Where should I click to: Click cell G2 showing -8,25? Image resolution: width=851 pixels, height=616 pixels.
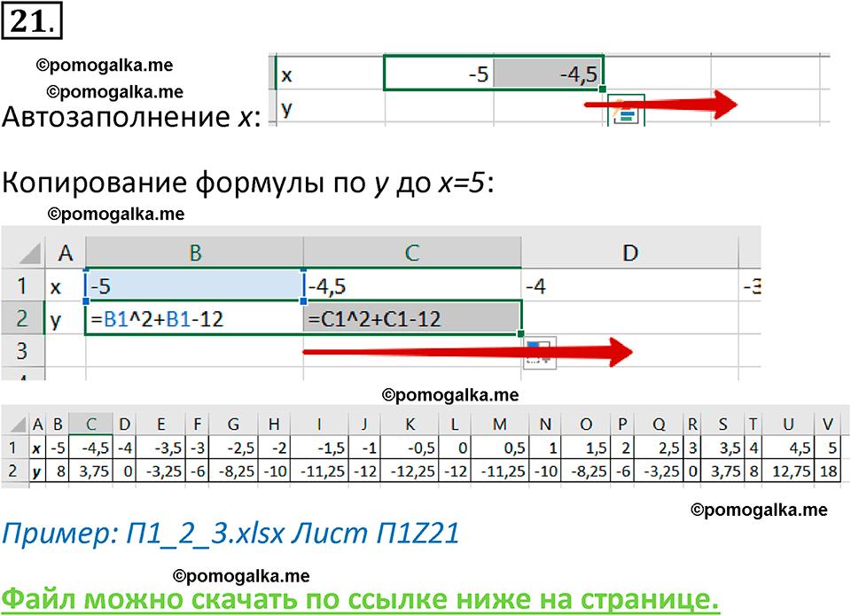(233, 471)
